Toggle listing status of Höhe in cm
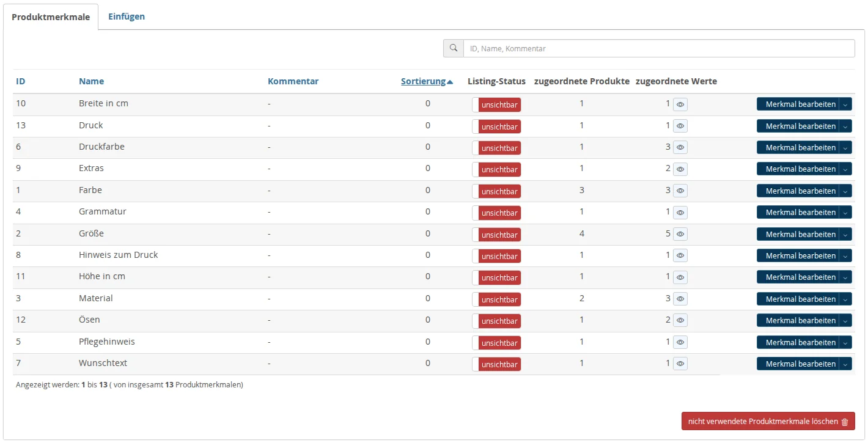Image resolution: width=868 pixels, height=443 pixels. [496, 277]
